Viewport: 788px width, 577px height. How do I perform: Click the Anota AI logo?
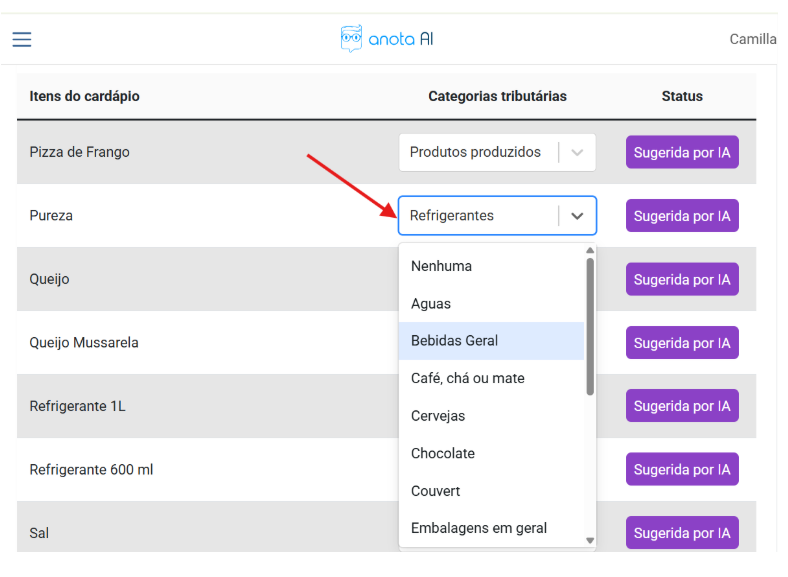tap(387, 39)
